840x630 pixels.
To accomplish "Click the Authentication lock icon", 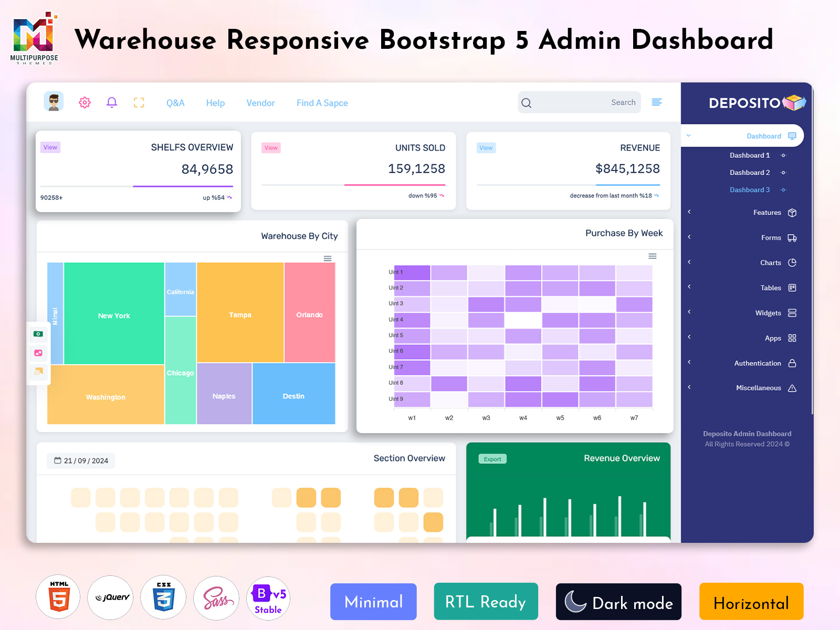I will 792,363.
